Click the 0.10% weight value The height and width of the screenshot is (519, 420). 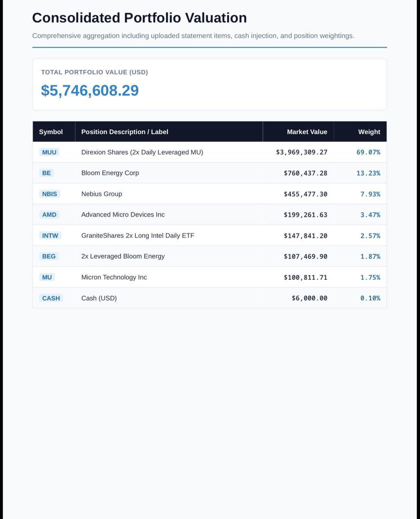[370, 298]
